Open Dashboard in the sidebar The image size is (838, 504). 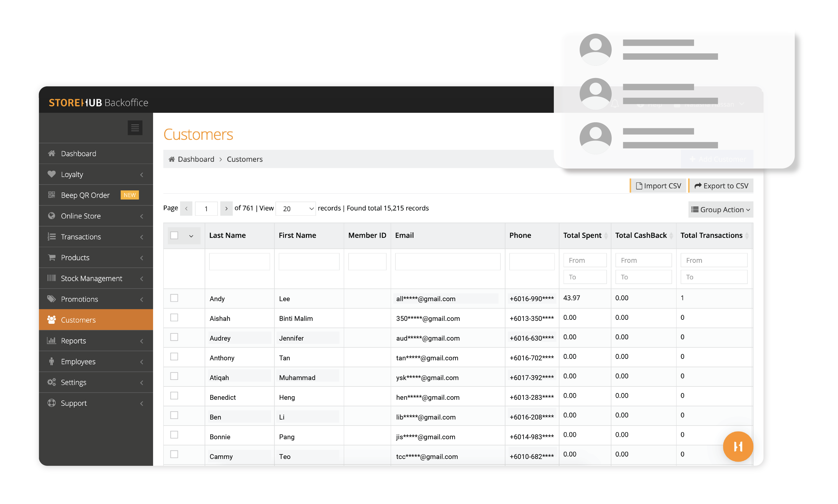[96, 154]
